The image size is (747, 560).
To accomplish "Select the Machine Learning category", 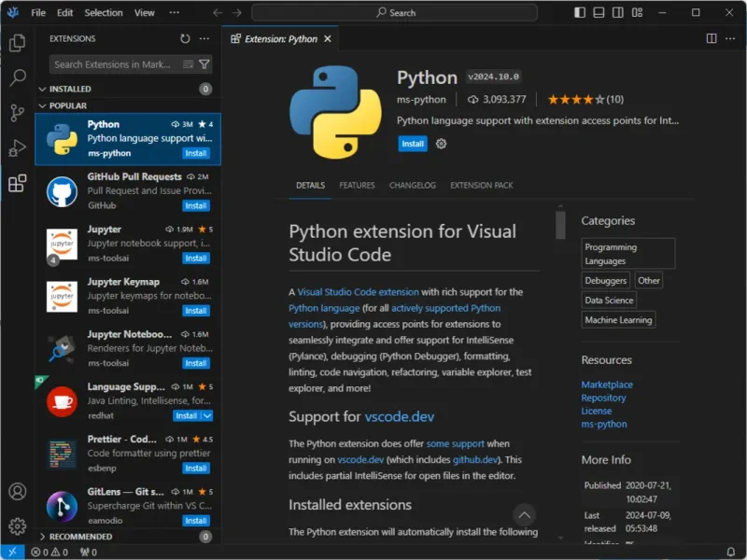I will 618,320.
